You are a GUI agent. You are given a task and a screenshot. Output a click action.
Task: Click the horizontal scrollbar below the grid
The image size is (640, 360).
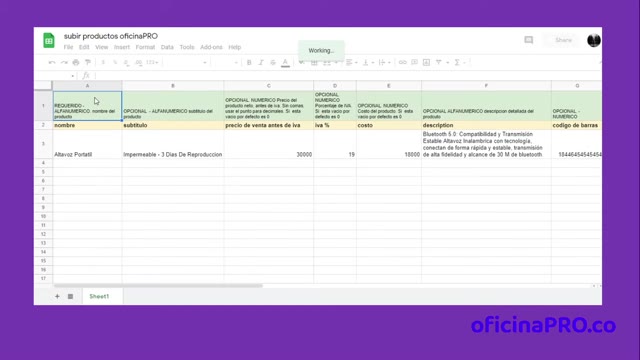click(158, 286)
